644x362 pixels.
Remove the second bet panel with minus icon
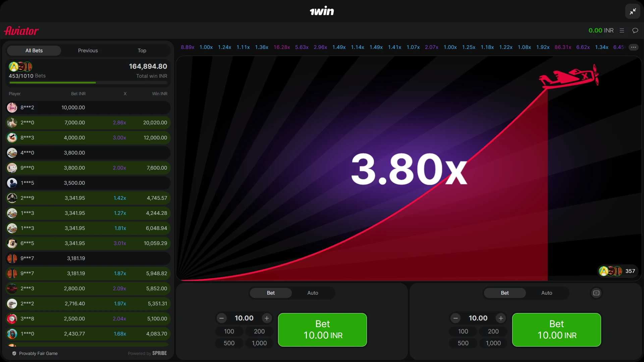point(596,293)
